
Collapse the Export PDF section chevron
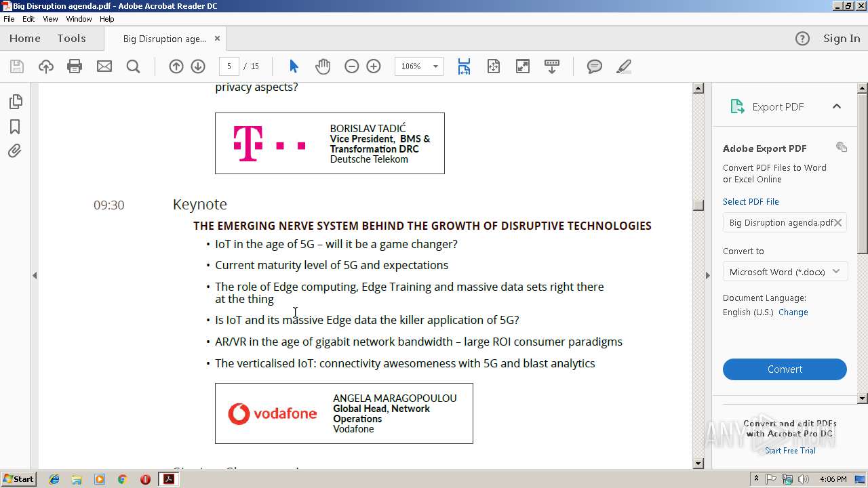(x=836, y=106)
